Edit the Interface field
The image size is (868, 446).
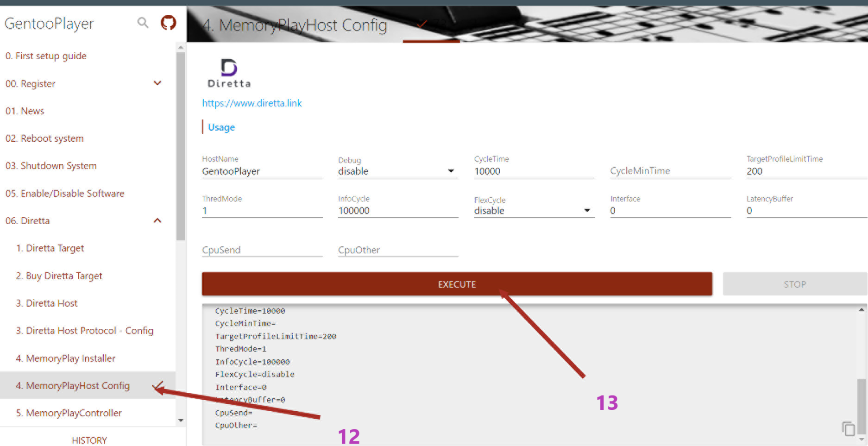[x=670, y=211]
